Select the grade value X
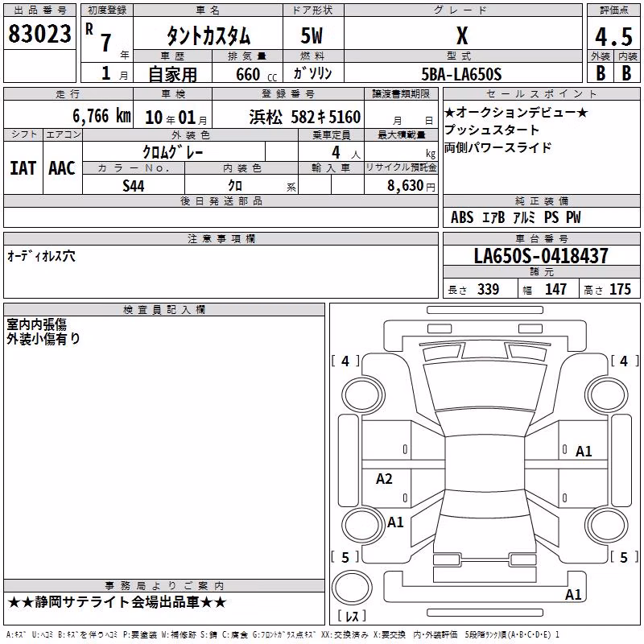Screen dimensions: 644x644 tap(462, 35)
